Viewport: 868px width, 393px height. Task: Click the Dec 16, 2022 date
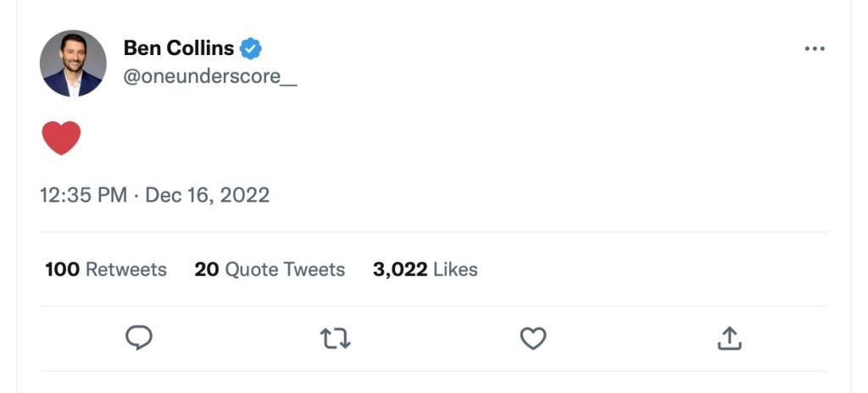(208, 195)
